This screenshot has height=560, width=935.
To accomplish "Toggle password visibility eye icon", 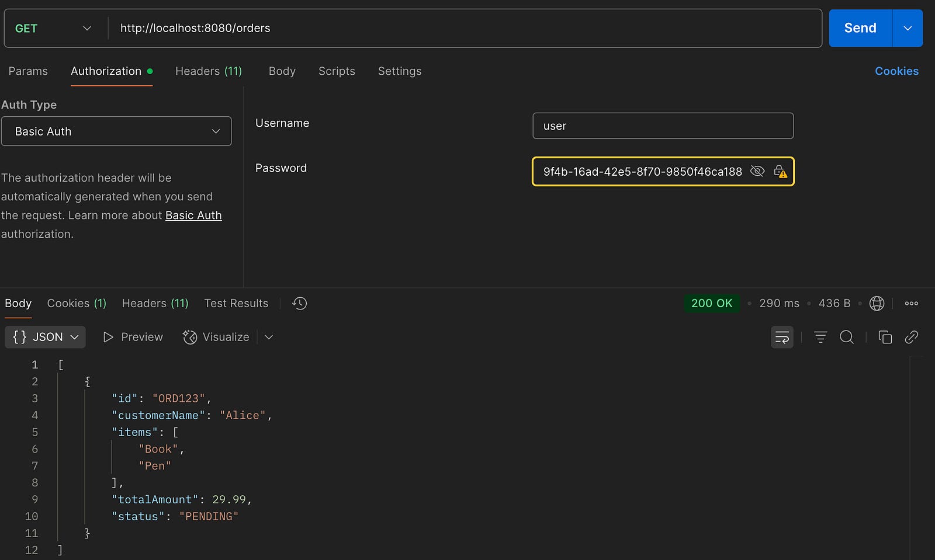I will point(757,171).
